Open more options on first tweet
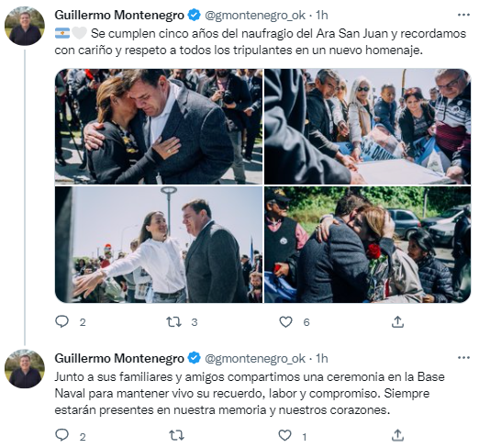This screenshot has width=479, height=448. [463, 15]
